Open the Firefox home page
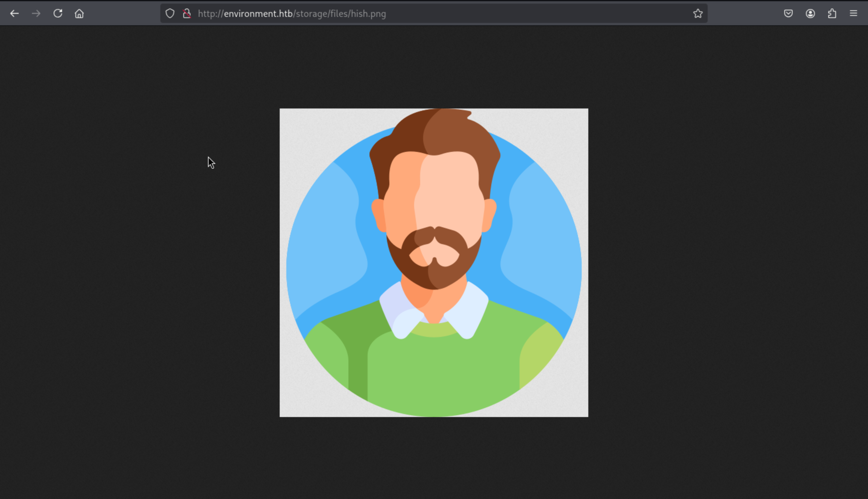 coord(79,14)
